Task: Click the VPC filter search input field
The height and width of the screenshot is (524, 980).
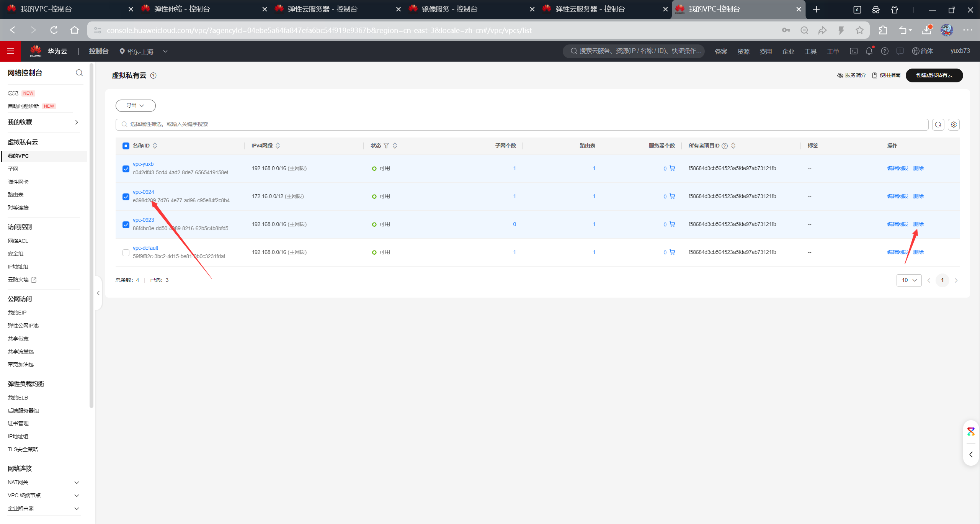Action: [x=521, y=124]
